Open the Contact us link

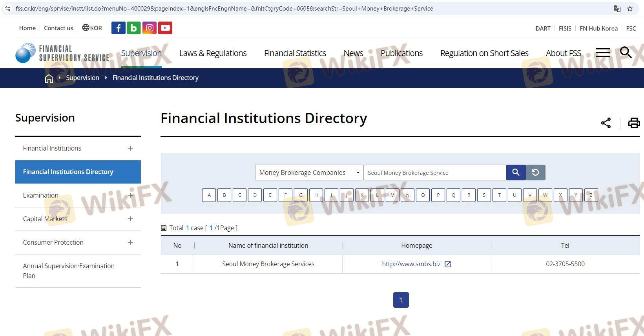(x=58, y=28)
